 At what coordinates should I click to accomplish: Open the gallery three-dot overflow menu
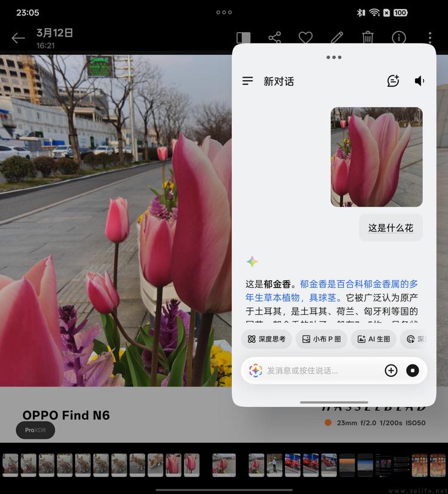click(x=430, y=38)
